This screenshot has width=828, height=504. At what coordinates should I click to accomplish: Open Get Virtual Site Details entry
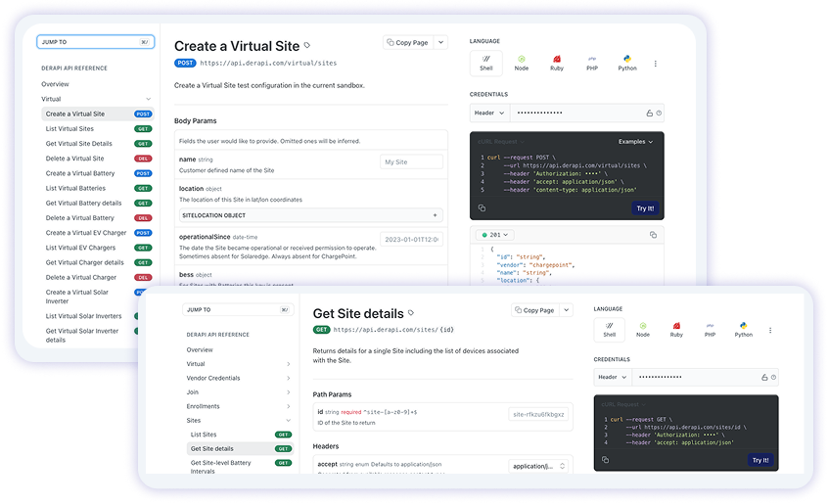tap(98, 144)
